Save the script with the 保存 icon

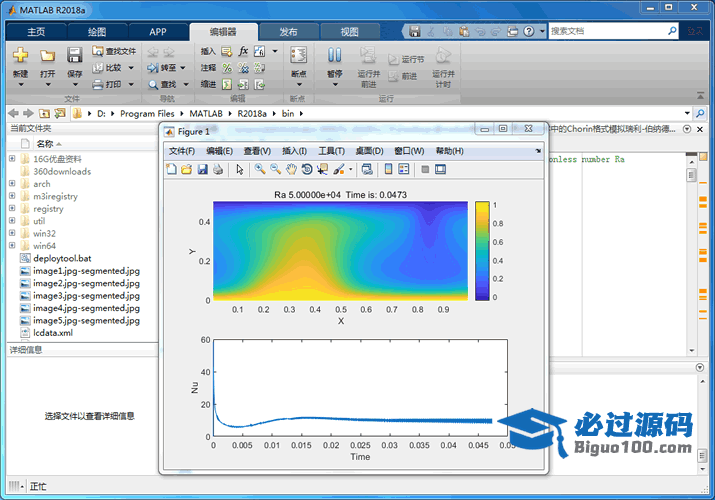74,55
